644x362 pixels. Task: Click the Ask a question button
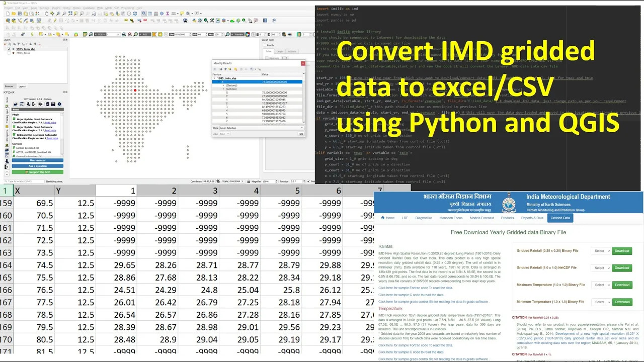pyautogui.click(x=38, y=166)
